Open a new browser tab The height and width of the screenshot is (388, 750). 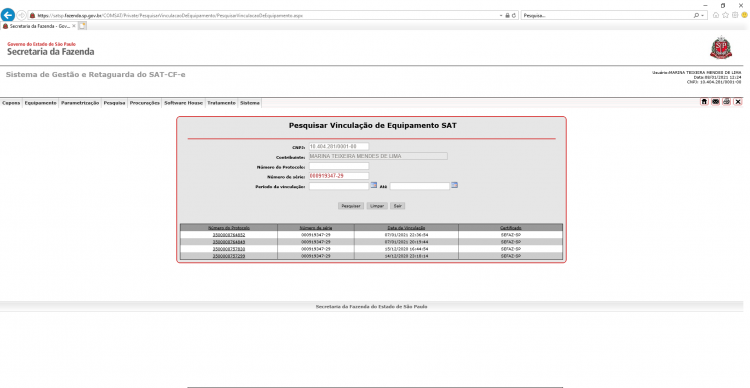(x=82, y=26)
